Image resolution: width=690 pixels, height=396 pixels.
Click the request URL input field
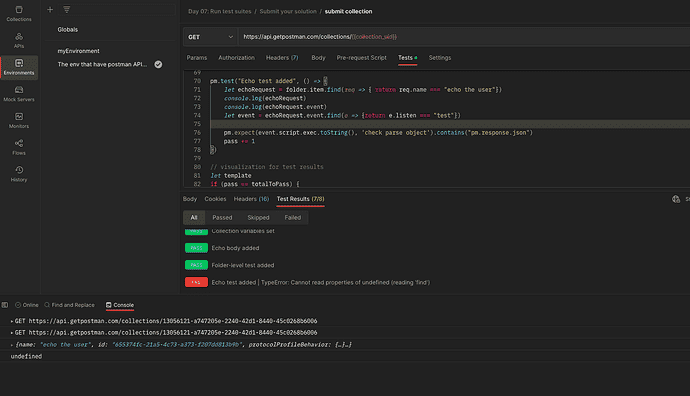464,37
